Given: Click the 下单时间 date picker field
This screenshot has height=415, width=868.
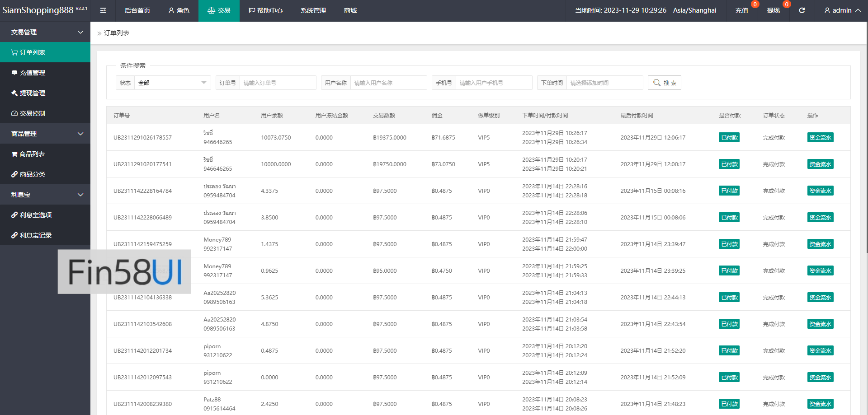Looking at the screenshot, I should click(604, 83).
